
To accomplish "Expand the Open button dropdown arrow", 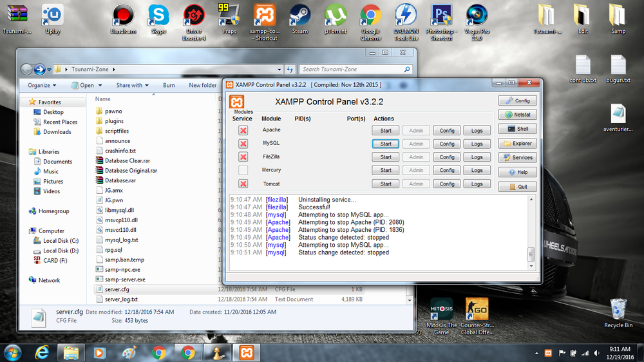I will [x=100, y=86].
